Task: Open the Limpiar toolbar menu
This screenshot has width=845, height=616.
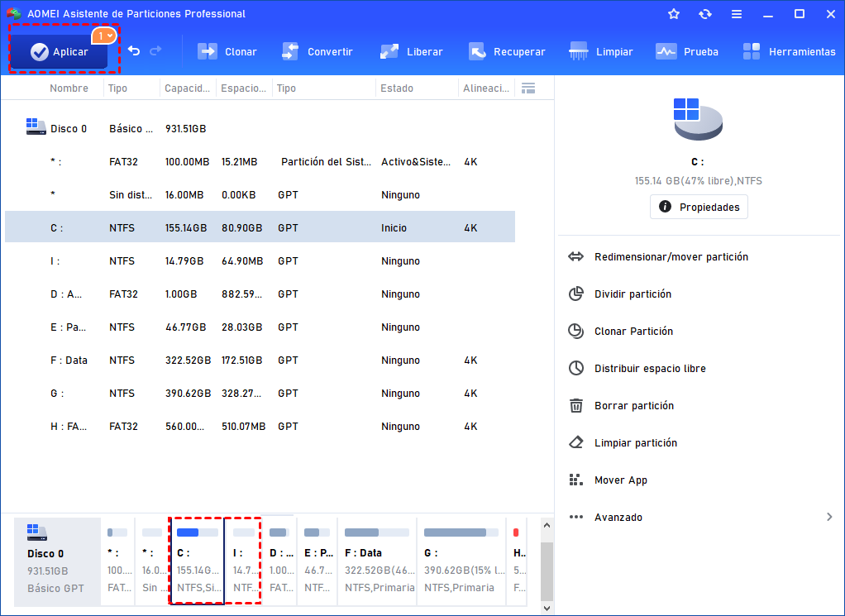Action: click(x=601, y=52)
